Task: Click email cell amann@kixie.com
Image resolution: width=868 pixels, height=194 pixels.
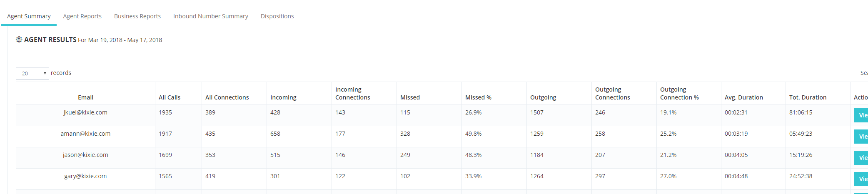Action: [x=85, y=134]
